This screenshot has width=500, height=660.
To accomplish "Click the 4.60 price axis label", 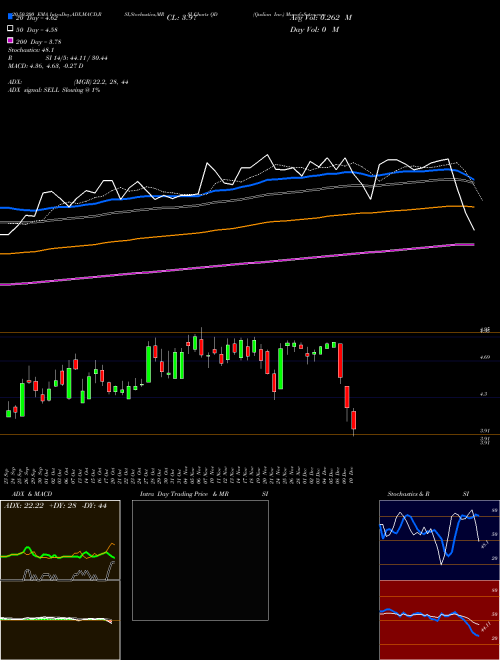I will 485,357.
